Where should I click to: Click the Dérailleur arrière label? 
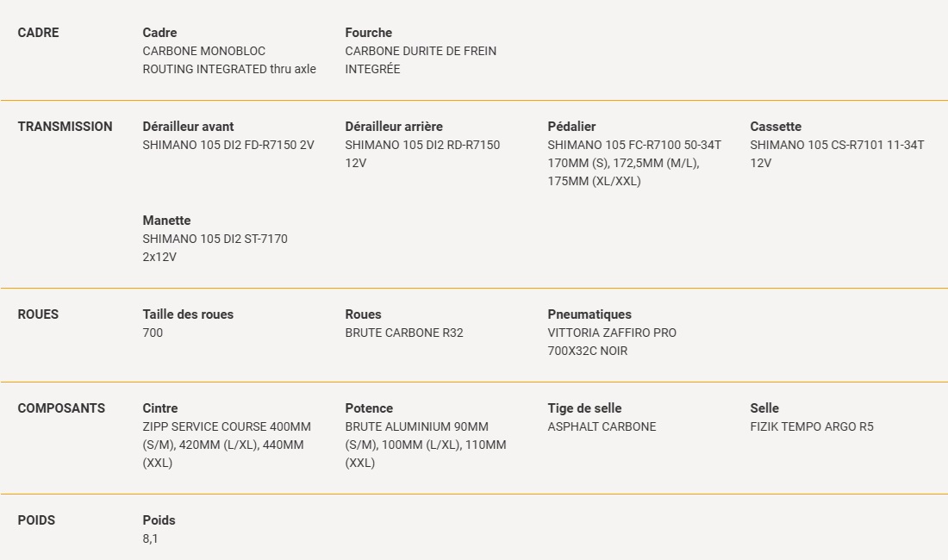click(x=394, y=127)
